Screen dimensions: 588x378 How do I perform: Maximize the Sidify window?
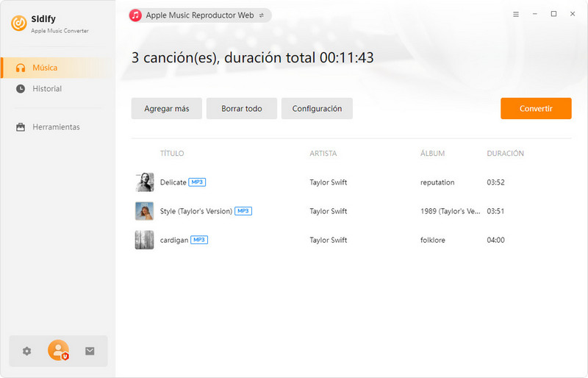(553, 14)
